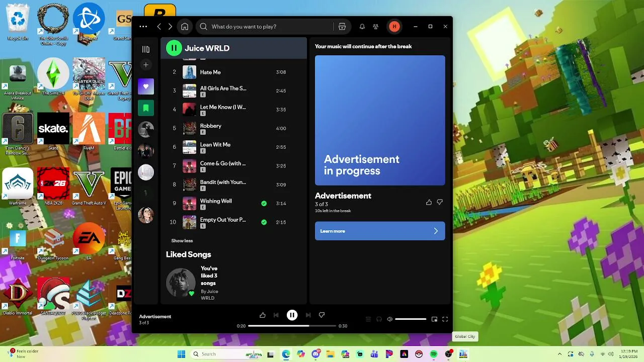Open 'Warframe' desktop shortcut

tap(18, 187)
